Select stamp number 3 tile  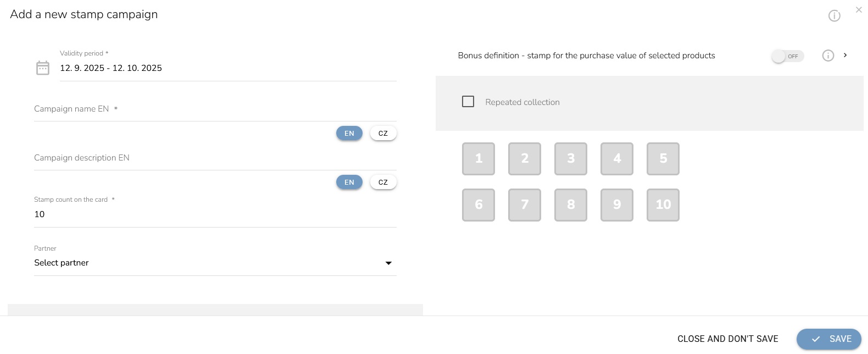pos(571,159)
